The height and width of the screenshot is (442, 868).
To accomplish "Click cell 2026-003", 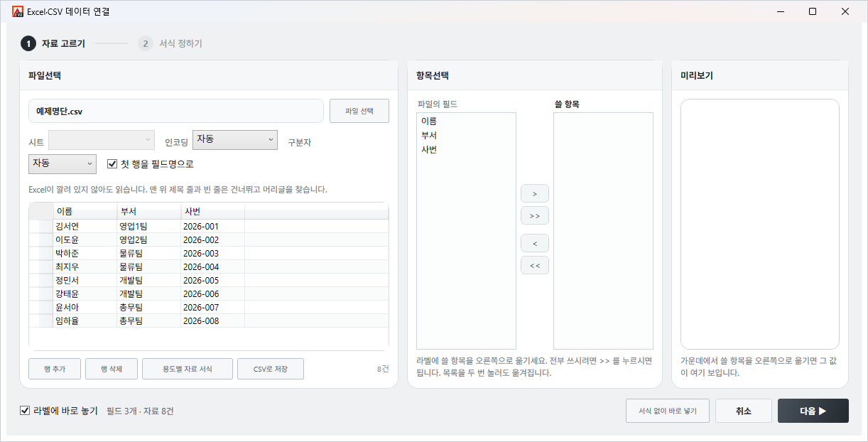I will [213, 253].
